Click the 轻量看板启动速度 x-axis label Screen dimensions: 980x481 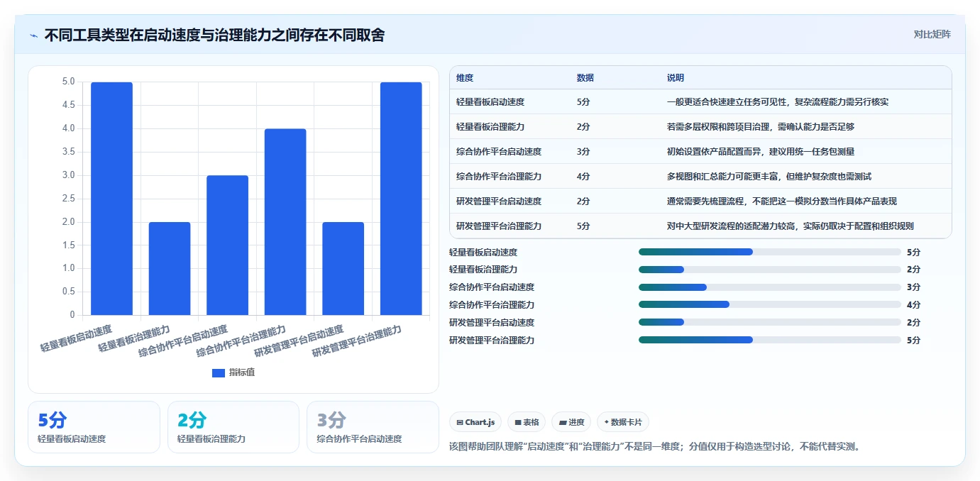click(76, 339)
